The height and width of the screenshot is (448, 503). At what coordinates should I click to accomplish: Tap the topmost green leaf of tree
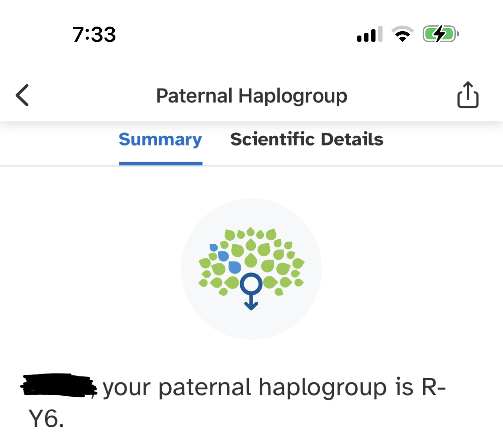(250, 232)
